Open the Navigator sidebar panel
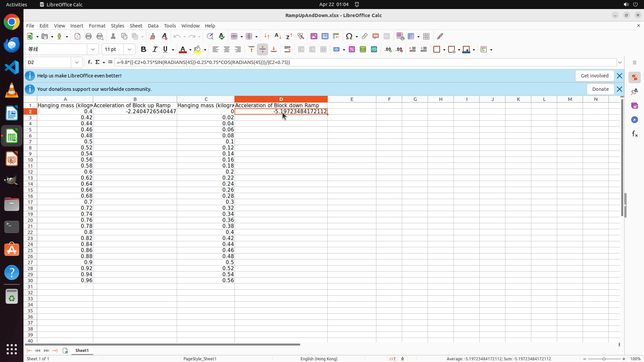 coord(634,120)
